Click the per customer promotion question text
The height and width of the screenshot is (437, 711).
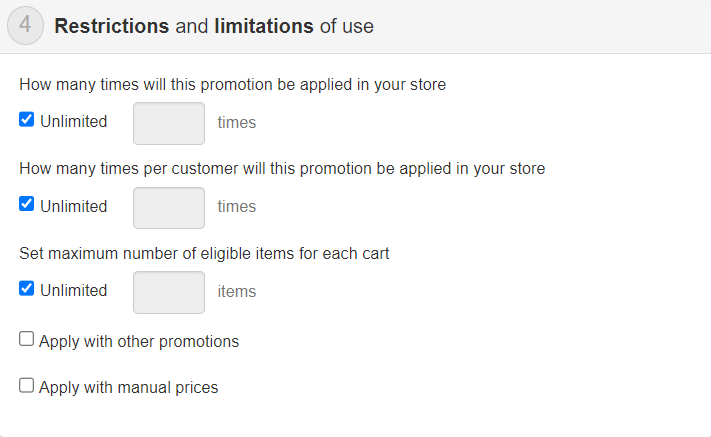[x=282, y=168]
